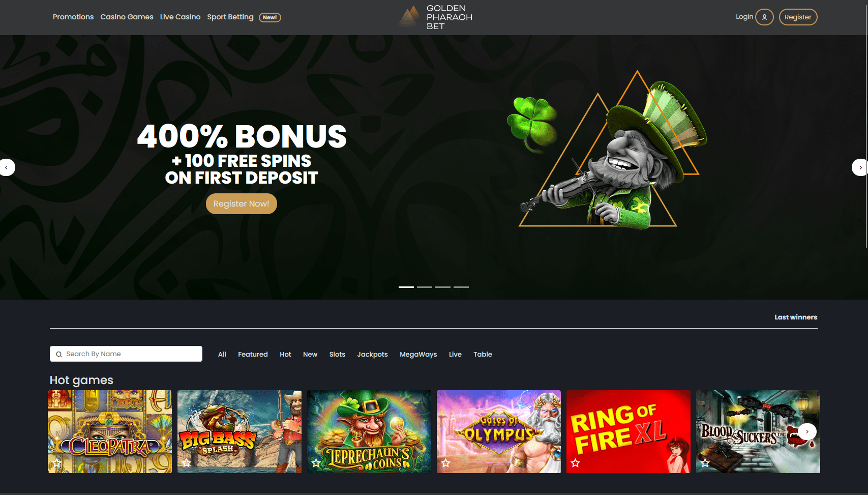
Task: Star the Leprechaun's Coins game
Action: click(316, 463)
